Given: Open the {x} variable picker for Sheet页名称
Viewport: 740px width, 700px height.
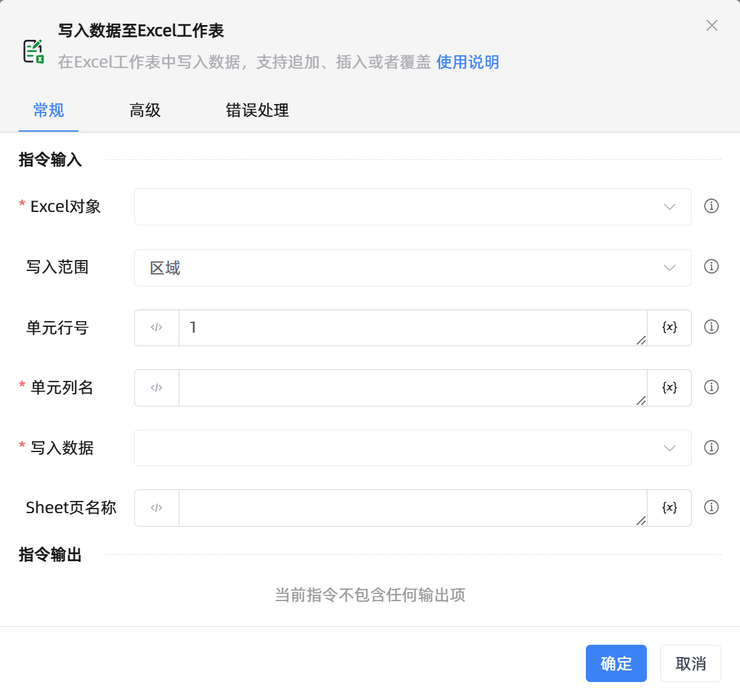Looking at the screenshot, I should click(x=670, y=507).
